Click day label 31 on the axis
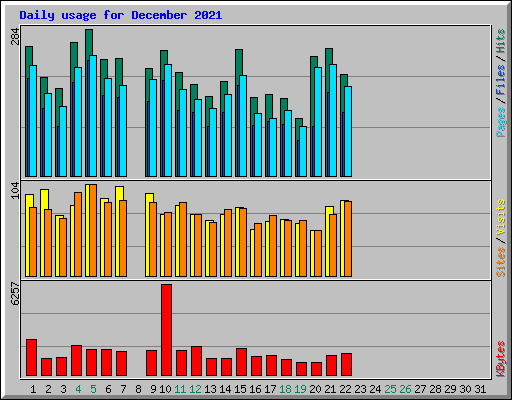The width and height of the screenshot is (512, 400). [x=480, y=389]
